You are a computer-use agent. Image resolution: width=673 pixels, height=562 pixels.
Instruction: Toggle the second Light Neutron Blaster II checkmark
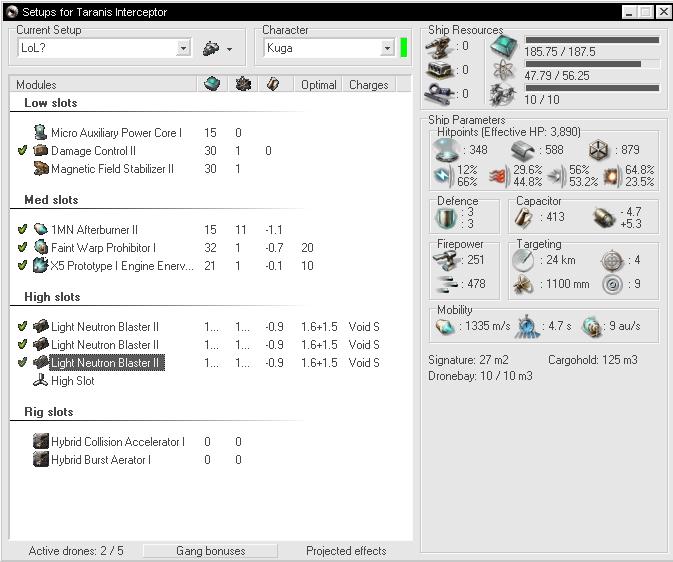pyautogui.click(x=23, y=344)
